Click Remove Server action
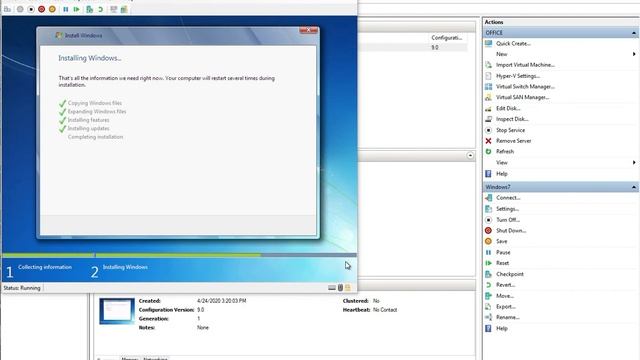 coord(513,141)
